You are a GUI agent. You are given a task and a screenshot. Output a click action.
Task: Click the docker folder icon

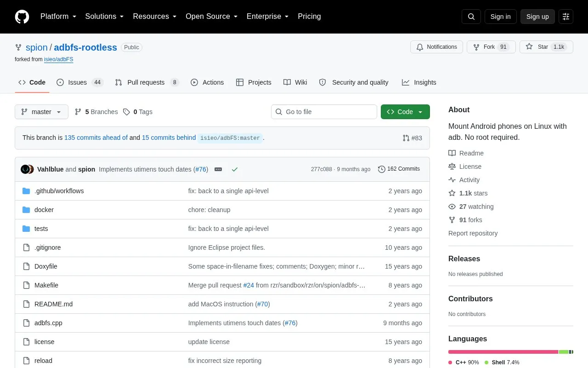pyautogui.click(x=26, y=210)
